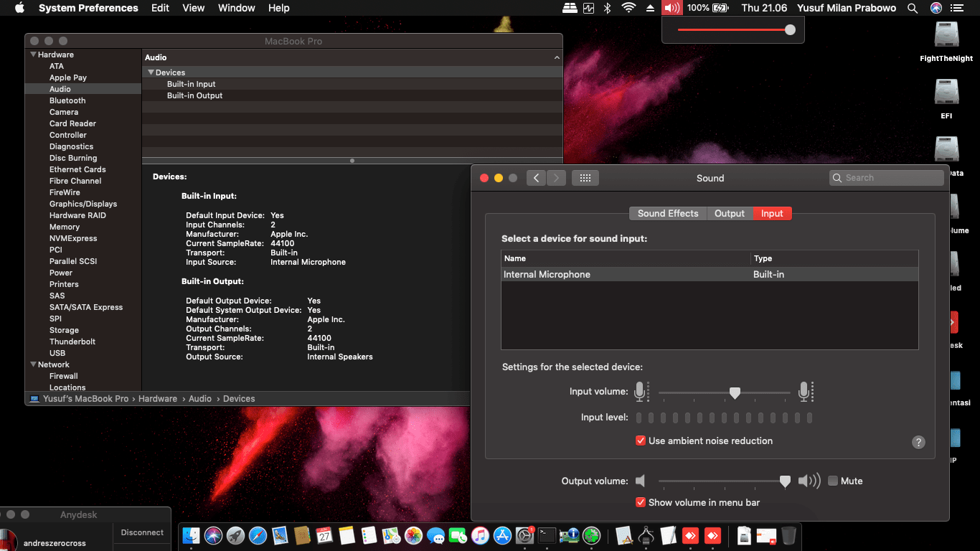
Task: Toggle Show volume in menu bar checkbox
Action: point(641,502)
